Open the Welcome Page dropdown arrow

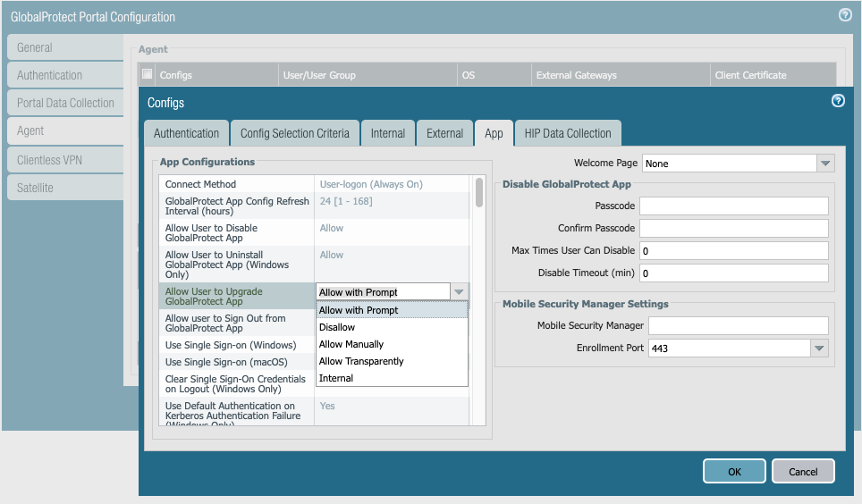[x=825, y=164]
